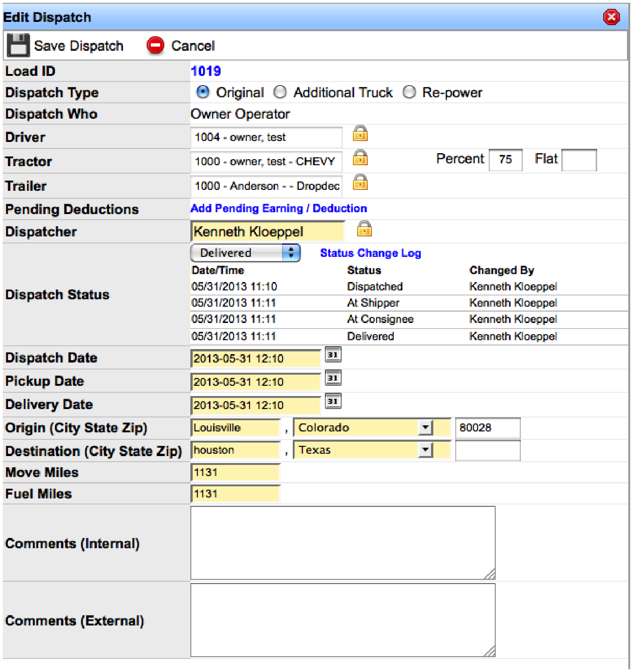Image resolution: width=633 pixels, height=672 pixels.
Task: Click the origin city field Louisville
Action: pyautogui.click(x=235, y=428)
